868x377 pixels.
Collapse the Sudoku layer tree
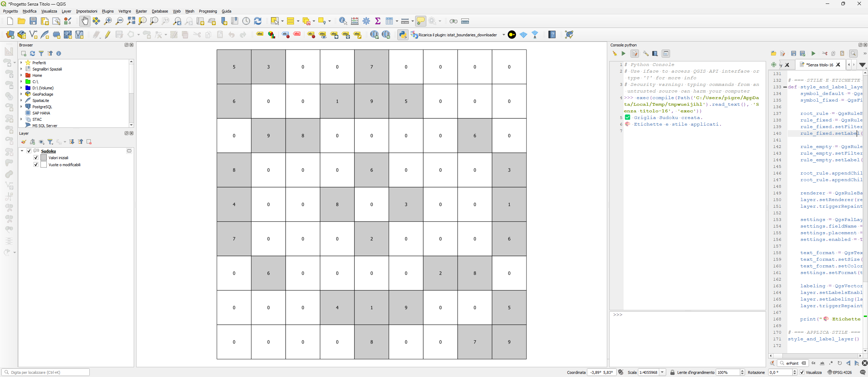(22, 151)
